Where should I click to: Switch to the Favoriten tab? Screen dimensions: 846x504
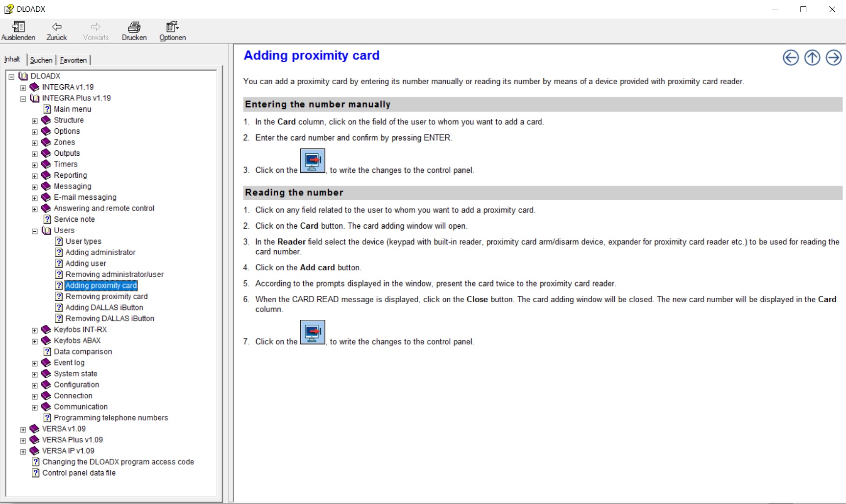73,60
